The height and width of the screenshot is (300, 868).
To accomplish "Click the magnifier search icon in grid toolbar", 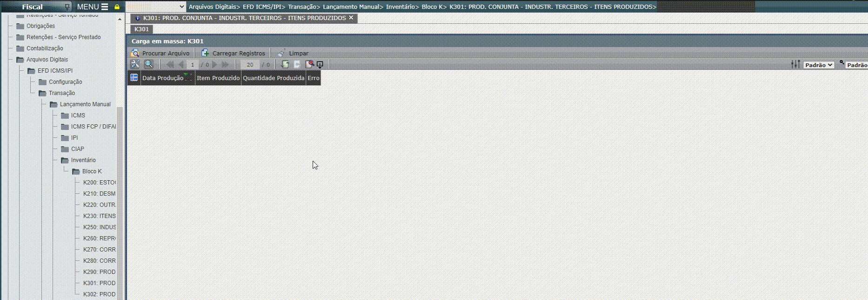I will (x=148, y=64).
